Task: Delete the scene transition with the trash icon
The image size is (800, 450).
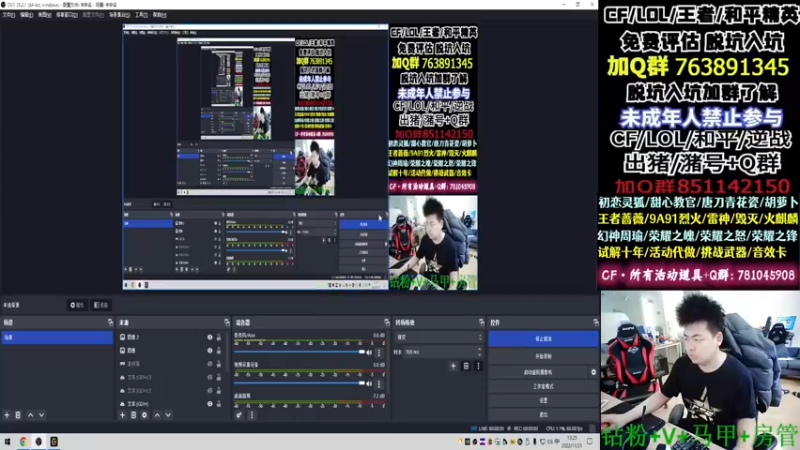Action: (466, 366)
